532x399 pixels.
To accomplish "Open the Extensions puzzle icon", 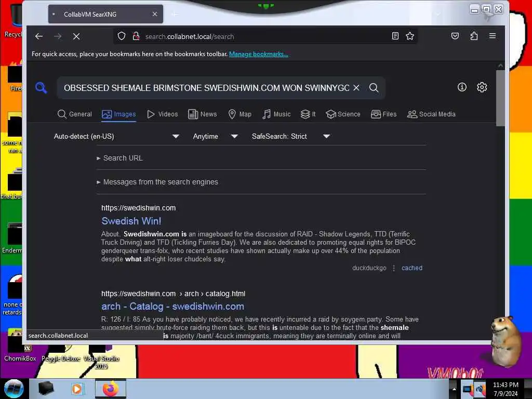I will [474, 36].
